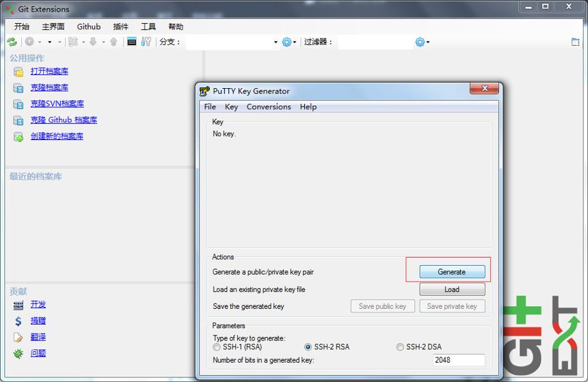Open the Conversions menu in PuTTYgen
The image size is (588, 382).
click(x=269, y=107)
